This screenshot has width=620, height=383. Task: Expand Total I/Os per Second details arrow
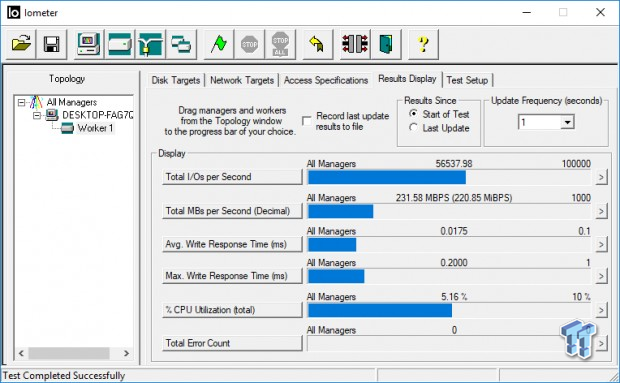601,177
